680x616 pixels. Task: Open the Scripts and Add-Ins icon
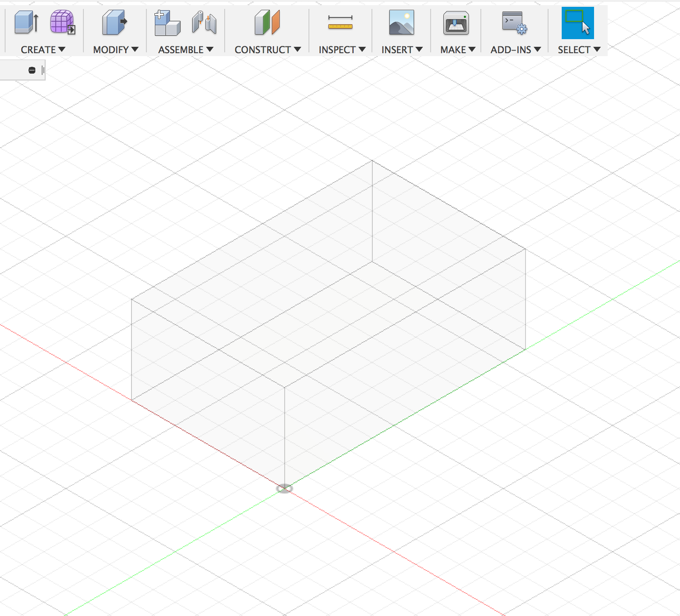pyautogui.click(x=514, y=23)
